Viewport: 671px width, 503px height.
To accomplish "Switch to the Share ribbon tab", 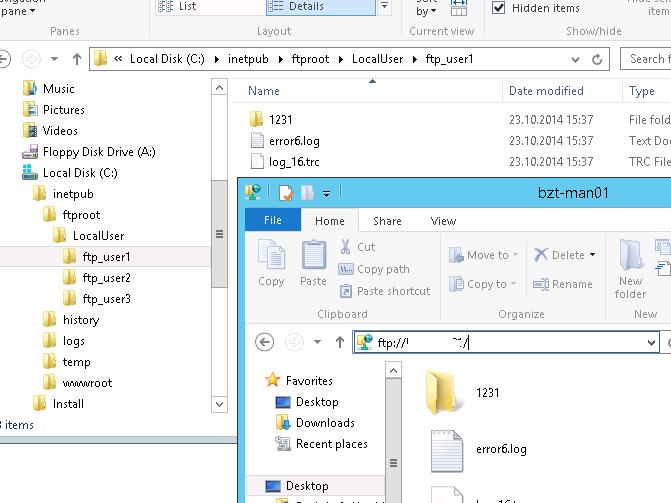I will point(387,221).
